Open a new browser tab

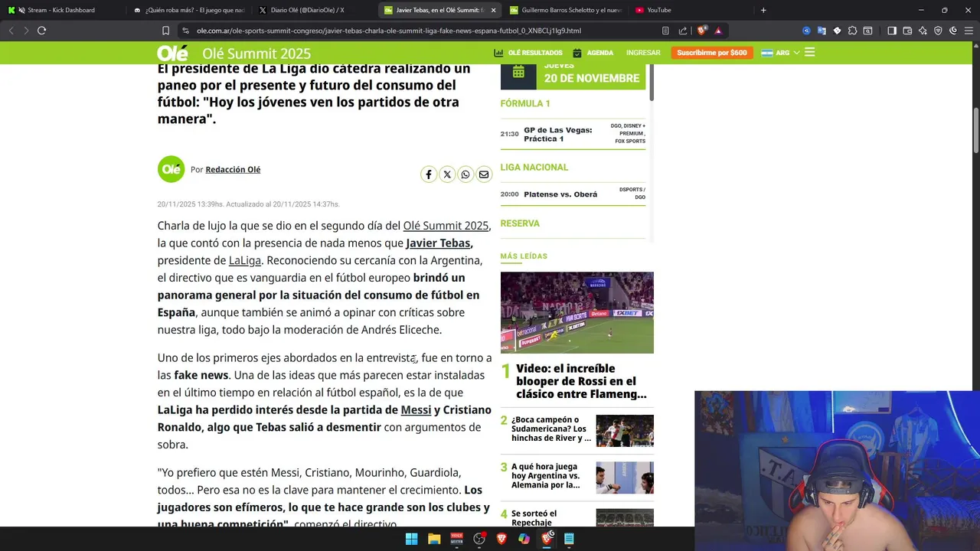click(763, 10)
